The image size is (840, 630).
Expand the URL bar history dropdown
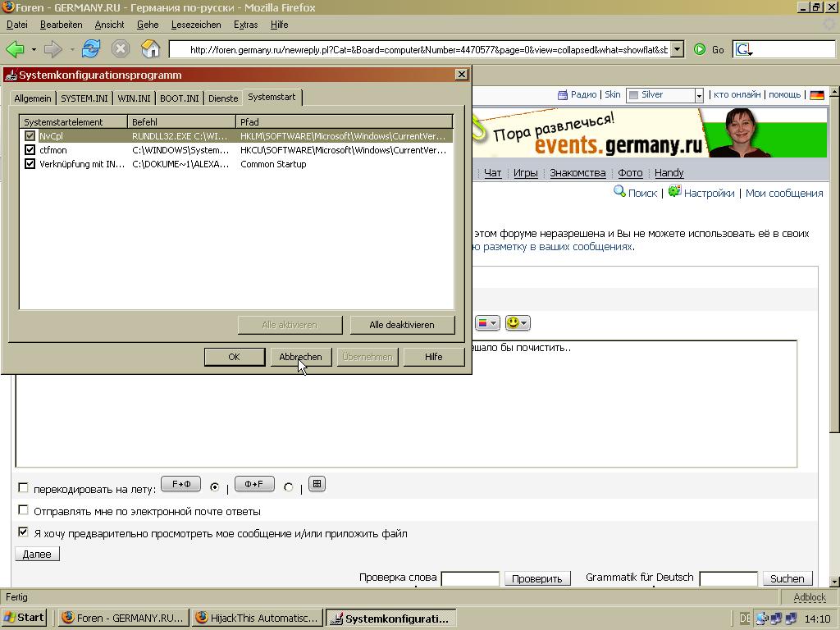677,50
